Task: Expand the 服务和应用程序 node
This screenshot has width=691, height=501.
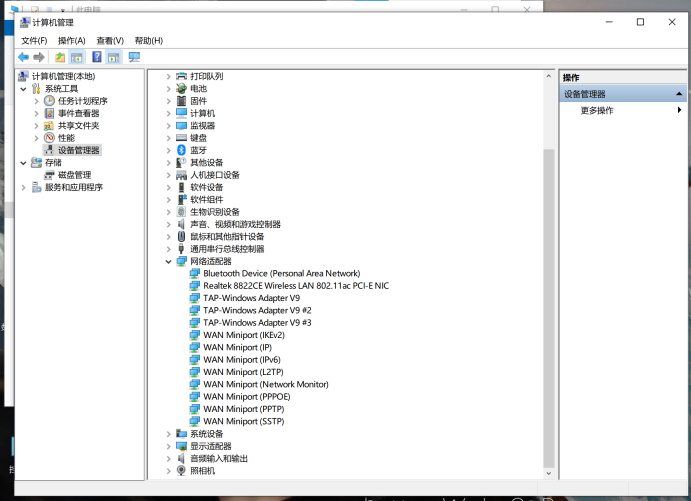Action: 24,187
